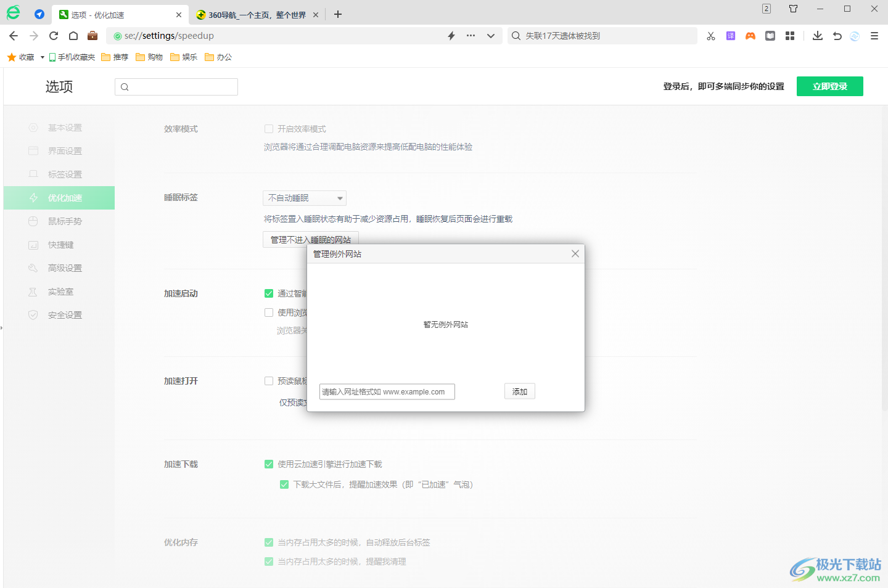Image resolution: width=888 pixels, height=588 pixels.
Task: Click the 收藏 star favorites button
Action: coord(21,57)
